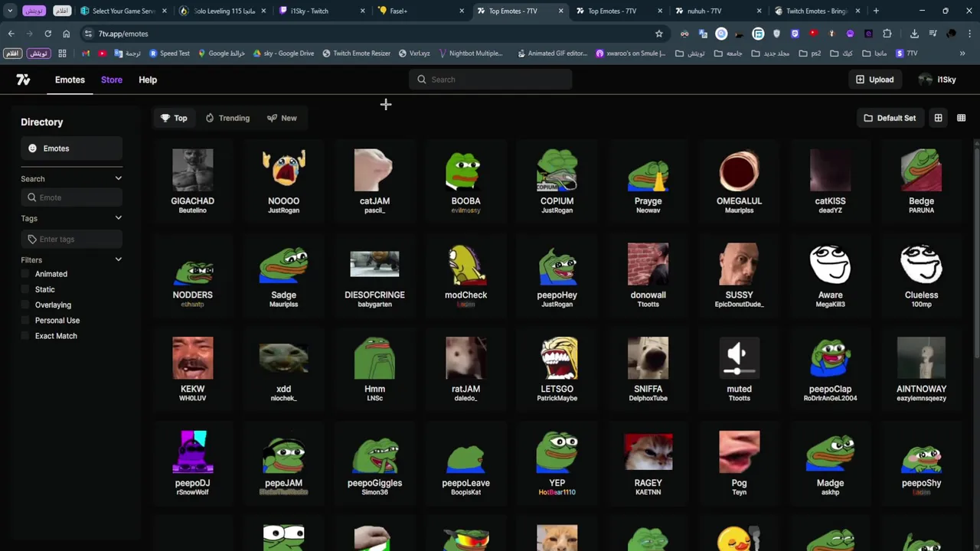Go to the Store nav tab
This screenshot has width=980, height=551.
tap(112, 80)
